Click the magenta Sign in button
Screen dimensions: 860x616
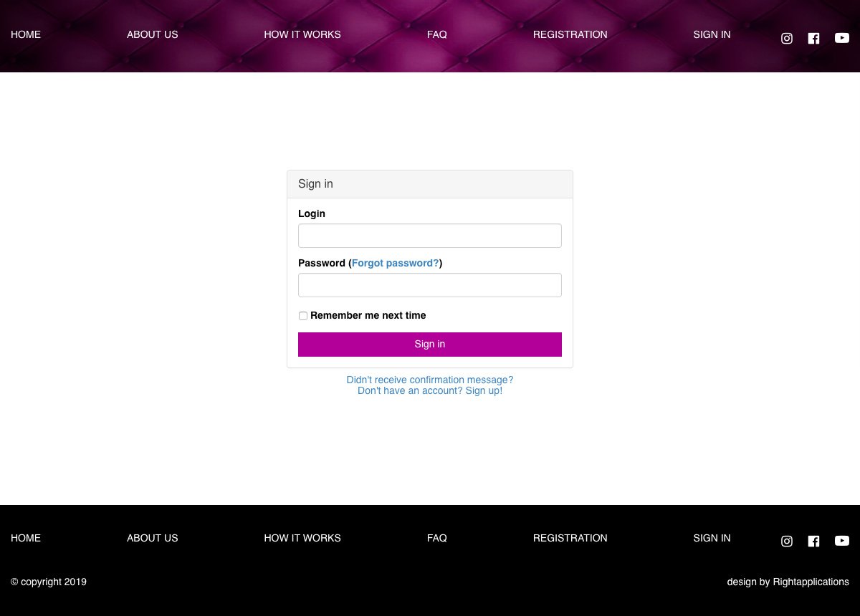tap(430, 345)
